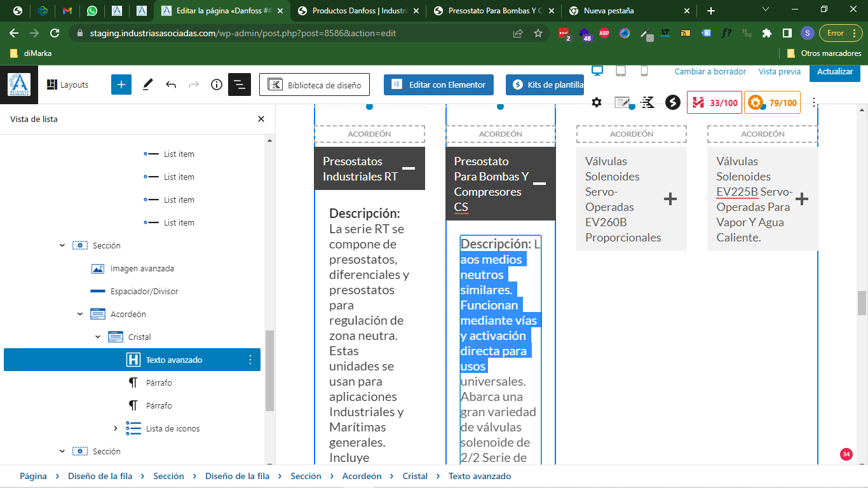Open the block inserter plus button
868x488 pixels.
coord(121,85)
